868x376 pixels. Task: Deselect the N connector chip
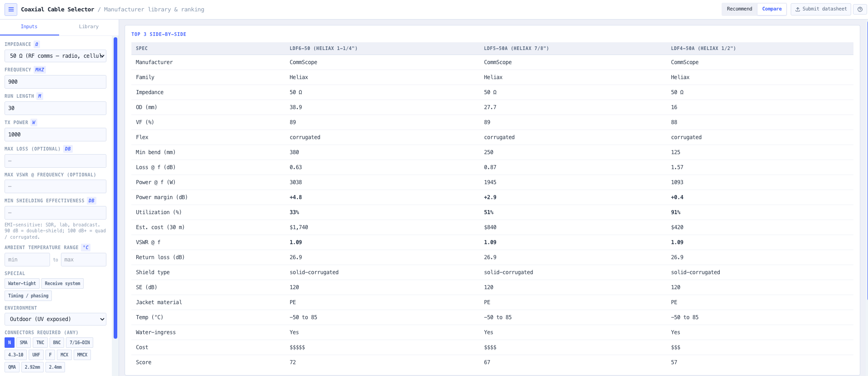pos(10,343)
